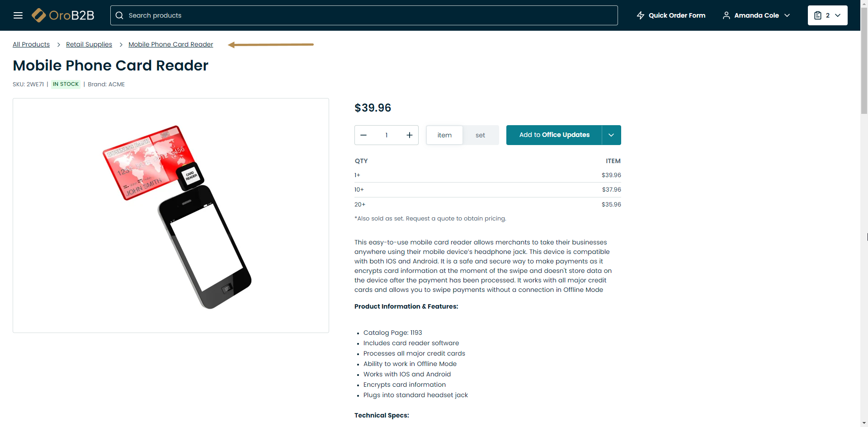The height and width of the screenshot is (427, 868).
Task: Decrease quantity with minus button
Action: click(363, 135)
